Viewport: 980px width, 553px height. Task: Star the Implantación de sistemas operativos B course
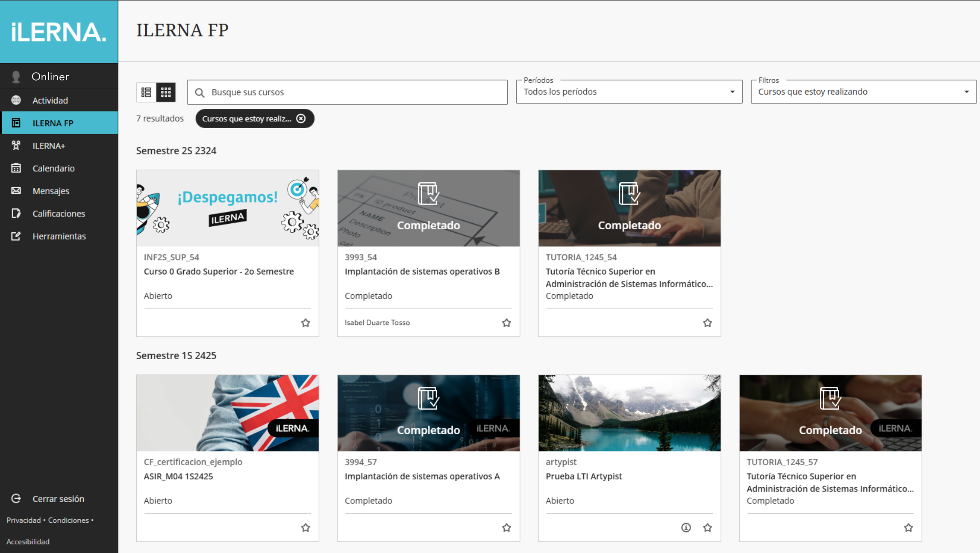[x=506, y=323]
